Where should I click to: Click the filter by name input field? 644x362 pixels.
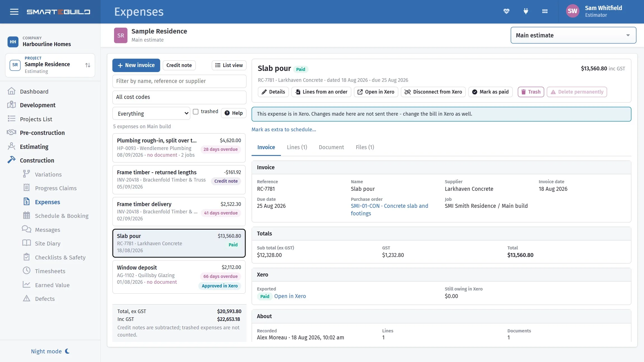[179, 81]
